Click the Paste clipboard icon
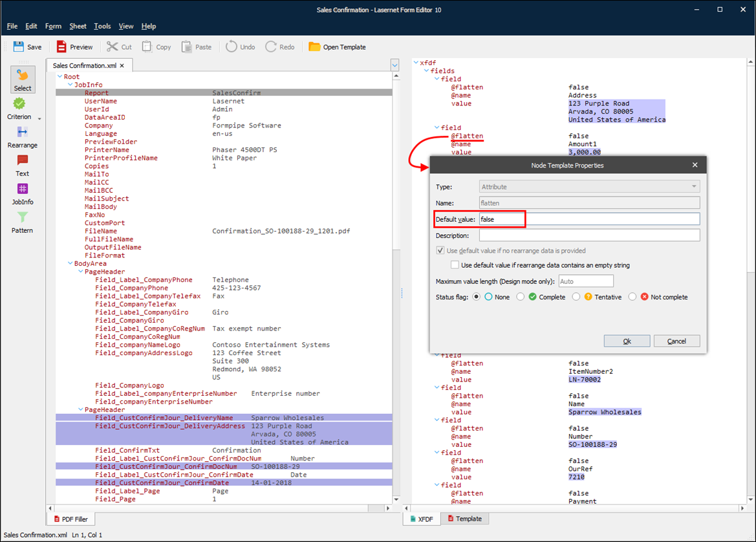The image size is (756, 542). coord(187,47)
